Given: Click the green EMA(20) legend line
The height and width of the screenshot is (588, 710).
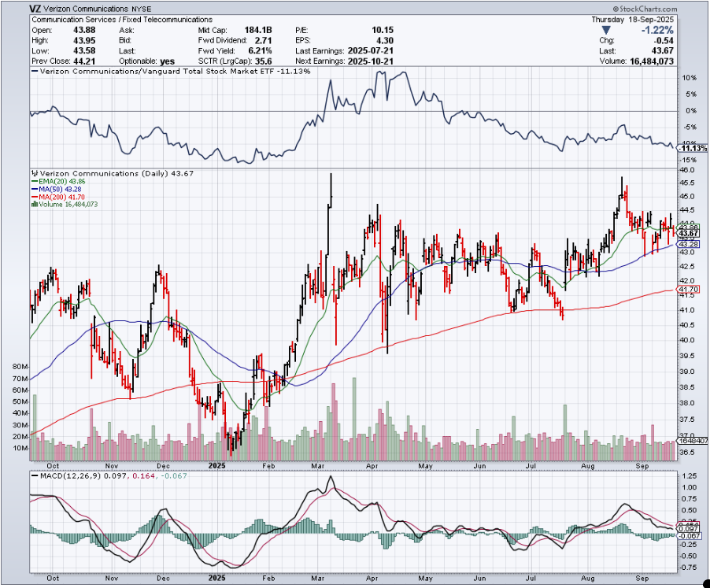Looking at the screenshot, I should 35,182.
